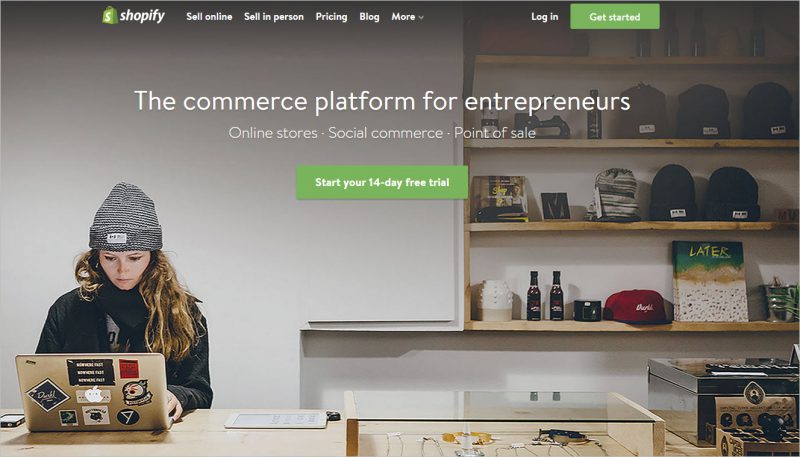
Task: Click the small chevron next to More
Action: tap(421, 18)
